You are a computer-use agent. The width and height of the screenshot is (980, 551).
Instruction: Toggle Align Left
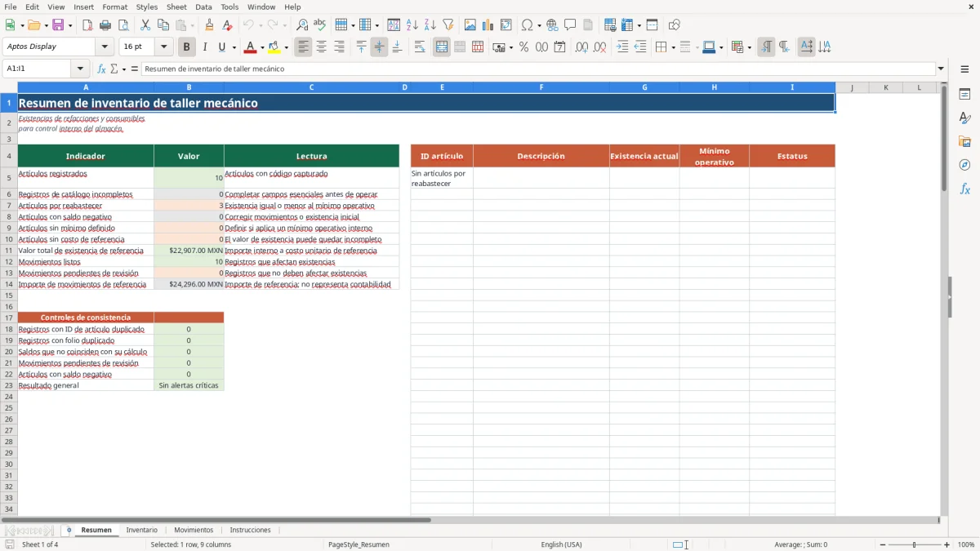(x=304, y=47)
